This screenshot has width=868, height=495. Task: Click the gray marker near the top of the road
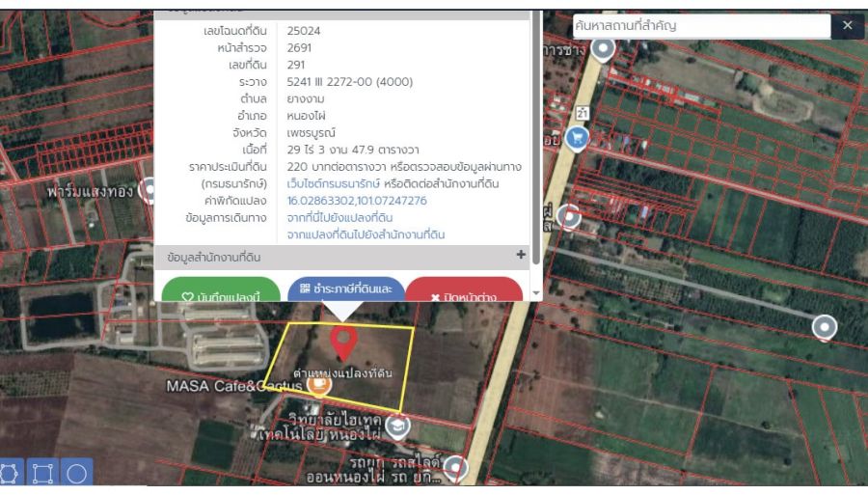tap(605, 48)
